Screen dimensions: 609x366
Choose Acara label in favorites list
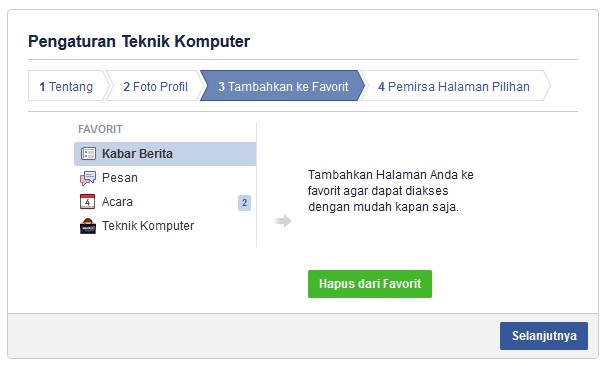pyautogui.click(x=117, y=202)
